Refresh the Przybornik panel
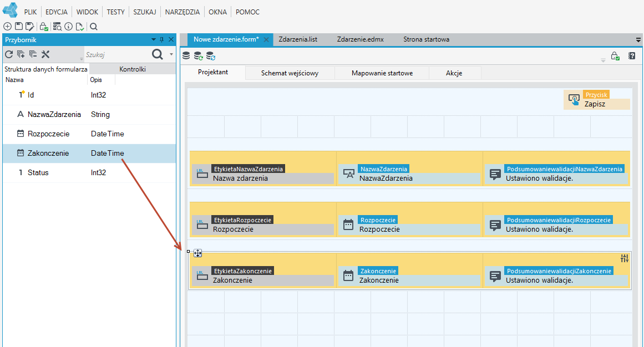This screenshot has height=347, width=644. (9, 54)
